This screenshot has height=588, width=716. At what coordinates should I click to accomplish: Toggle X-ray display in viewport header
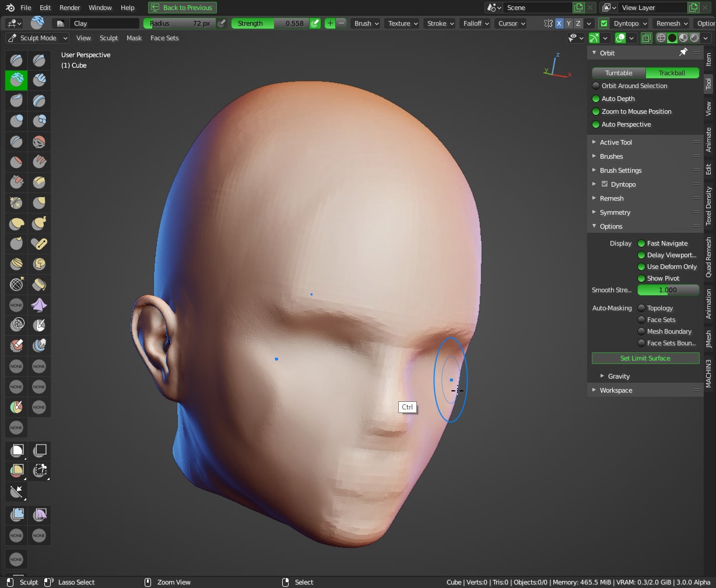point(646,38)
